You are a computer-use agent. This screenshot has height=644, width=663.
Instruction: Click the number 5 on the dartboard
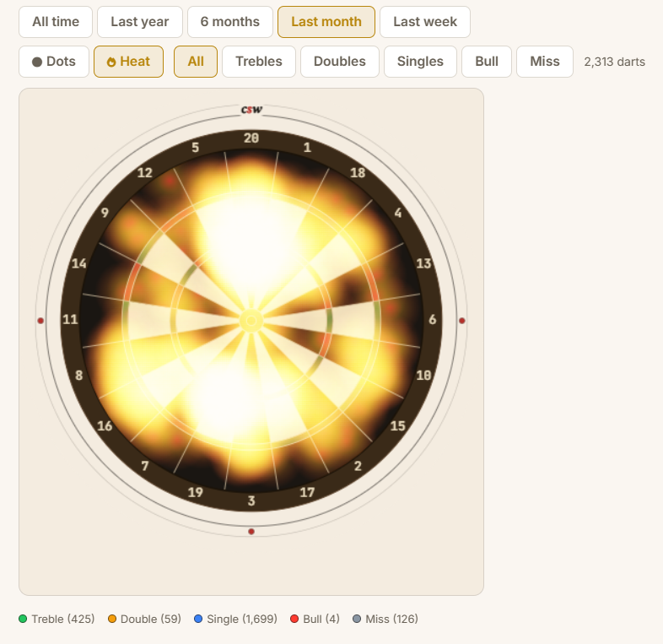click(196, 148)
